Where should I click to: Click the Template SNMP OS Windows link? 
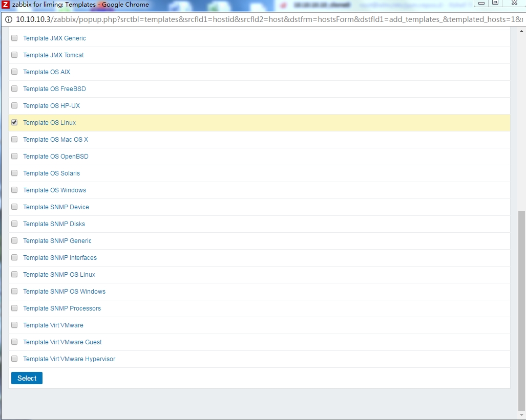tap(64, 291)
